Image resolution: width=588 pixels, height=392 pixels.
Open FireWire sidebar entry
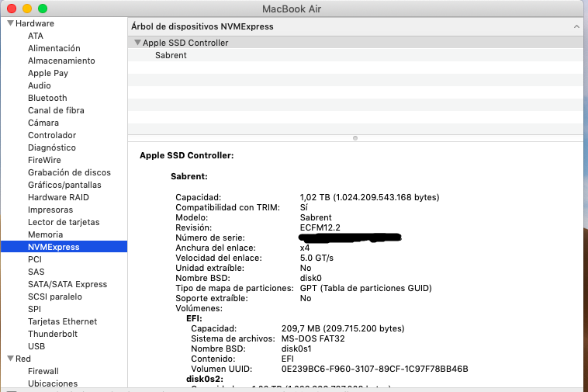[44, 160]
